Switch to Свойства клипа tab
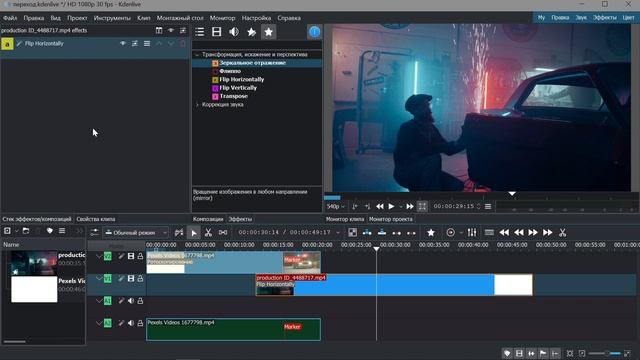This screenshot has width=640, height=360. point(96,219)
